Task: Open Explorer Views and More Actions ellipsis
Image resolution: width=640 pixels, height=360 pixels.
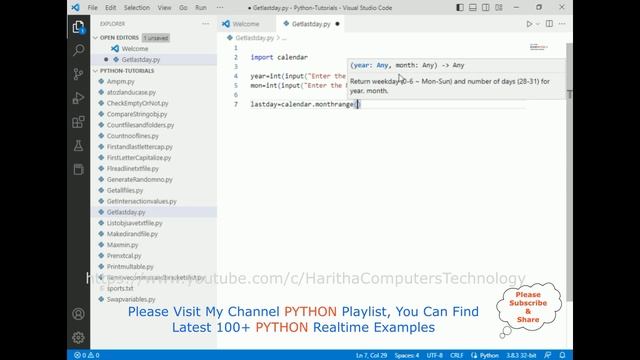Action: tap(205, 24)
